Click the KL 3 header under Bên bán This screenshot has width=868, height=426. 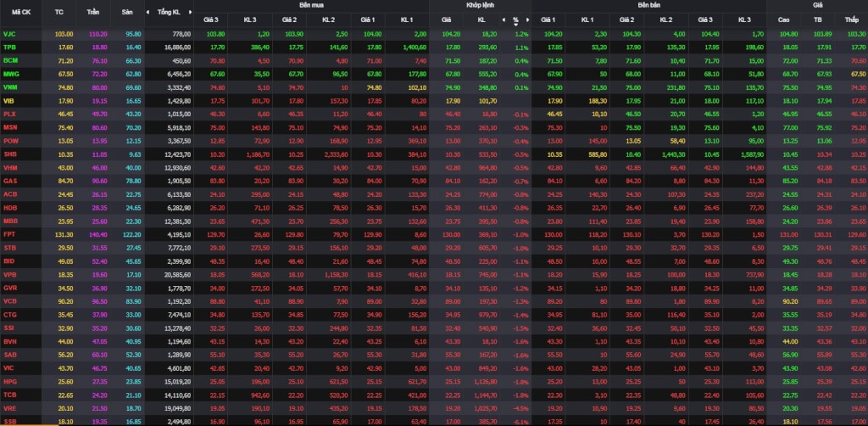[x=744, y=20]
